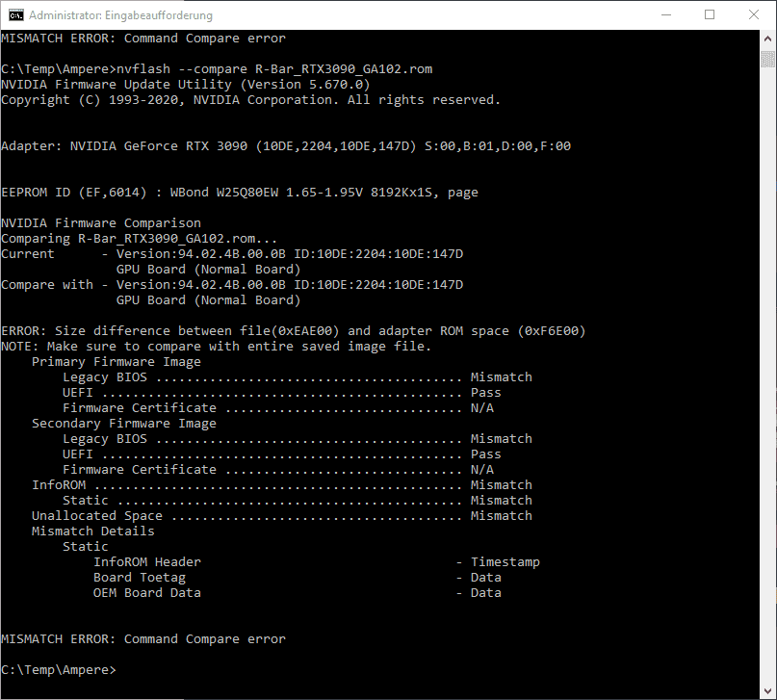Click the 'Unallocated Space' row
777x700 pixels.
coord(282,515)
